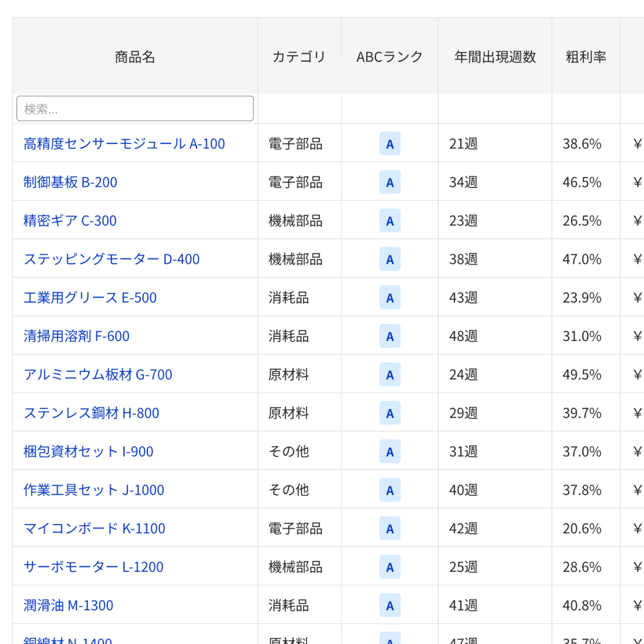Screen dimensions: 644x644
Task: Sort by カテゴリ column header
Action: tap(299, 56)
